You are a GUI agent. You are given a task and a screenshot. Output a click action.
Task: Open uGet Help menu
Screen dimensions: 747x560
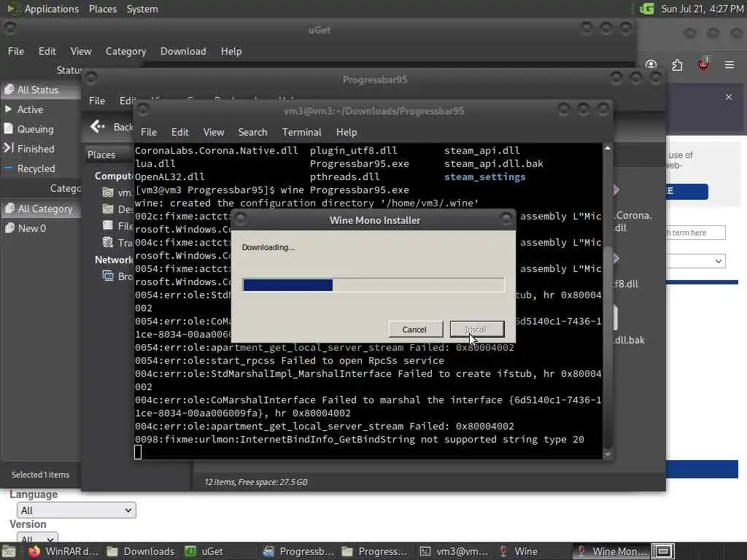coord(231,51)
